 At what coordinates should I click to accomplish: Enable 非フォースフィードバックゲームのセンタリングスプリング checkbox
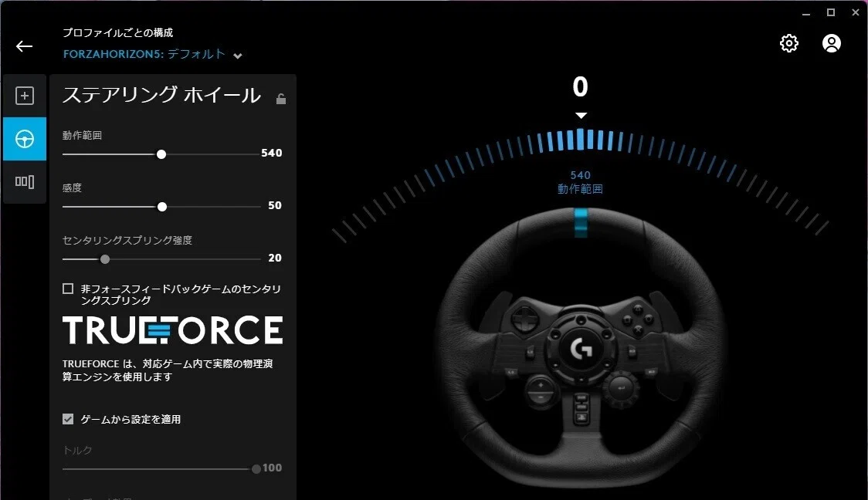pos(68,289)
